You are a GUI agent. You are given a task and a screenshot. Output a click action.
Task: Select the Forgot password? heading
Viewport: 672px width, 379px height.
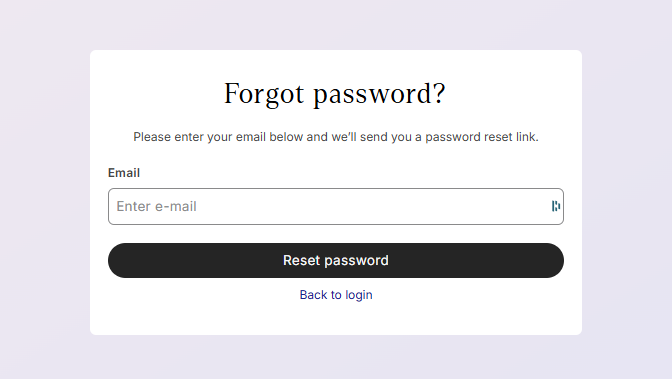[335, 94]
